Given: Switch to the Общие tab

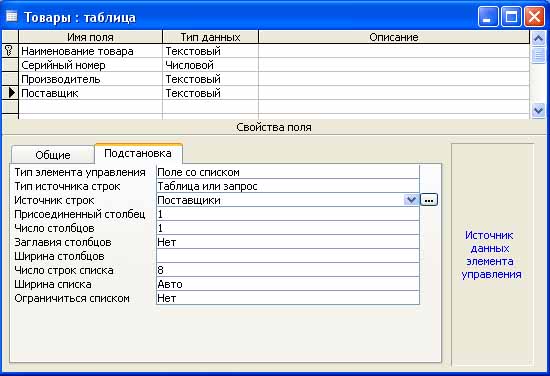Looking at the screenshot, I should tap(53, 155).
